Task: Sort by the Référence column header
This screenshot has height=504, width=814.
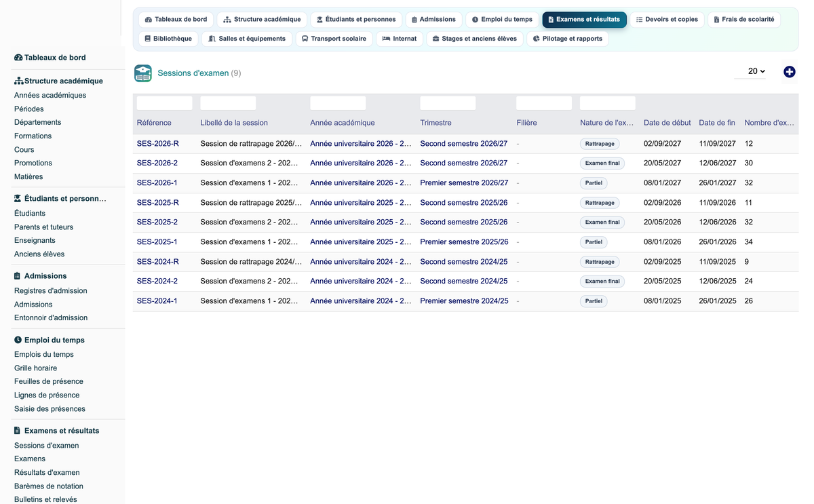Action: click(154, 123)
